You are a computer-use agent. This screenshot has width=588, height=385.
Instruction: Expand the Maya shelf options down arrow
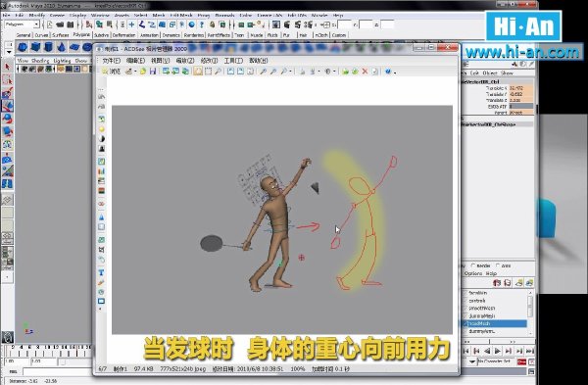[10, 52]
